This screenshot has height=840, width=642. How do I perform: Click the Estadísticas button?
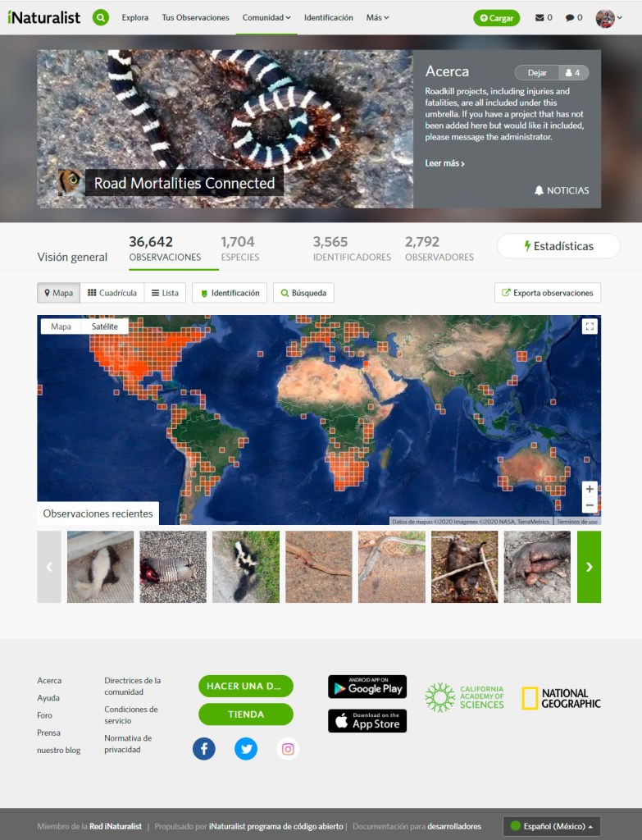tap(558, 246)
